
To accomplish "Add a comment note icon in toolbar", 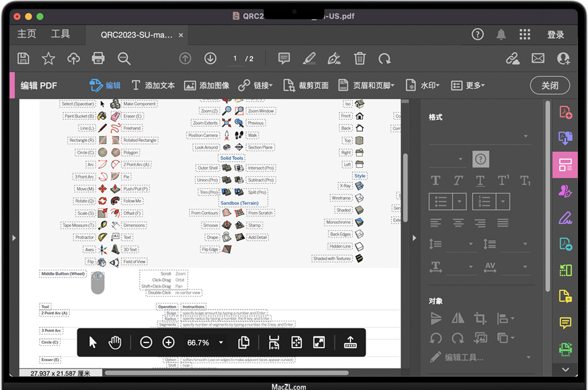I will pyautogui.click(x=284, y=58).
